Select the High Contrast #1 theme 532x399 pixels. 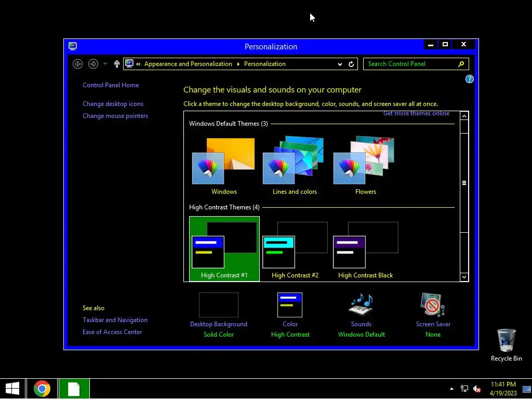pyautogui.click(x=224, y=249)
